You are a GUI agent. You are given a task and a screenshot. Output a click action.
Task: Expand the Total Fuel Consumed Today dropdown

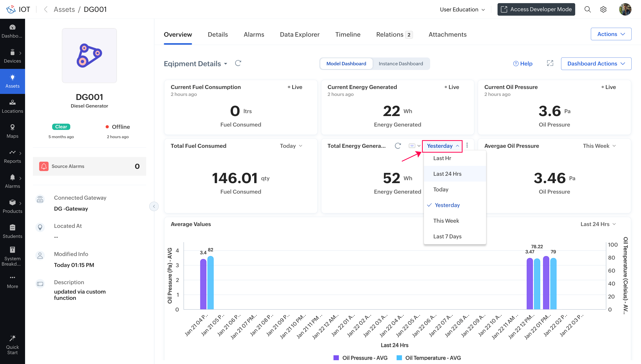[x=291, y=146]
